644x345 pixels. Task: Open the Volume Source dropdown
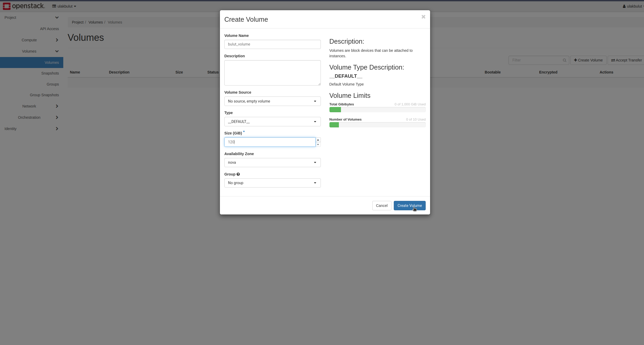[272, 101]
